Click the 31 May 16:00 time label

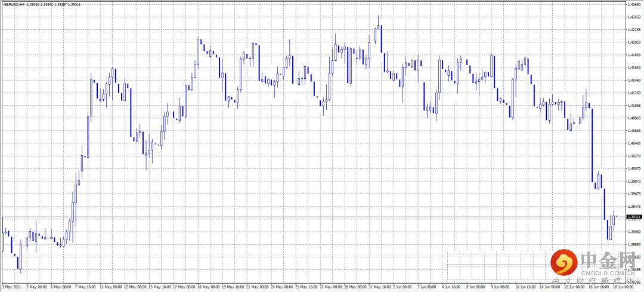click(x=379, y=287)
